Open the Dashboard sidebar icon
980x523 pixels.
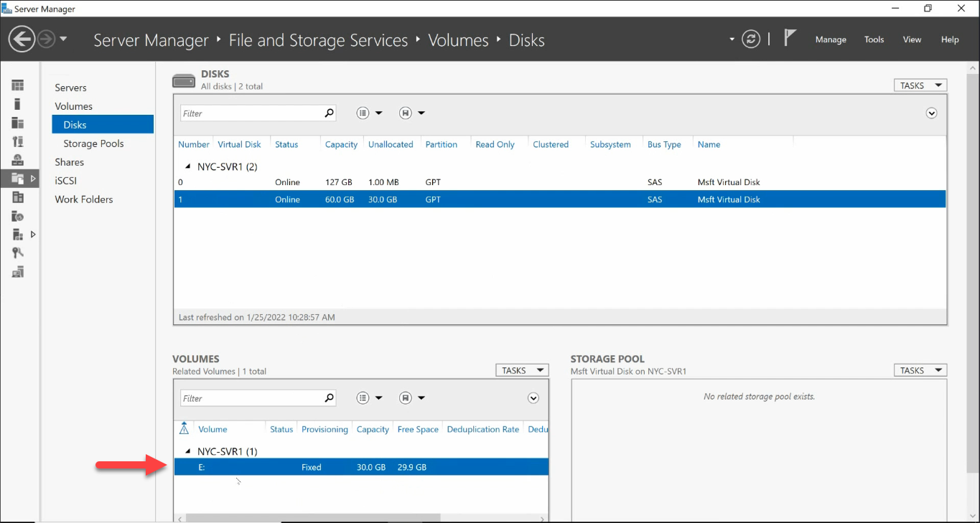click(18, 85)
